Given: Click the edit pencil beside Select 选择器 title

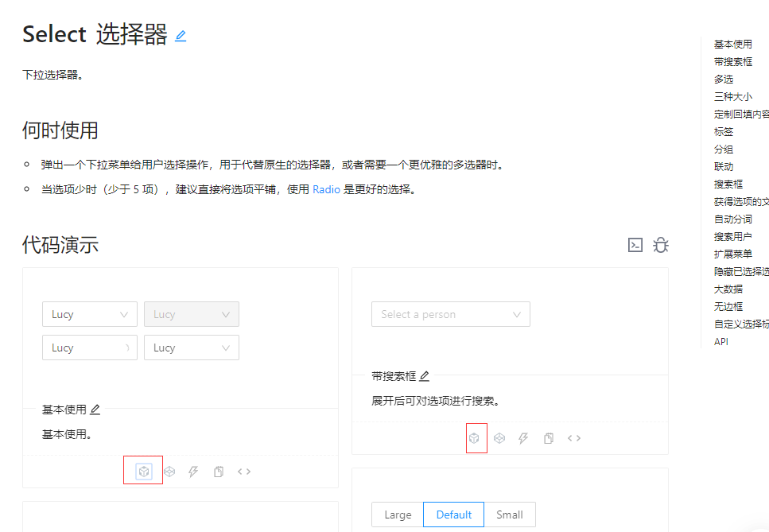Looking at the screenshot, I should 181,36.
